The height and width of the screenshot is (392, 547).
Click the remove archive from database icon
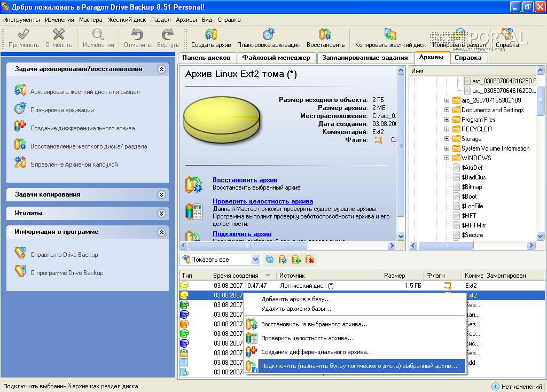point(309,260)
